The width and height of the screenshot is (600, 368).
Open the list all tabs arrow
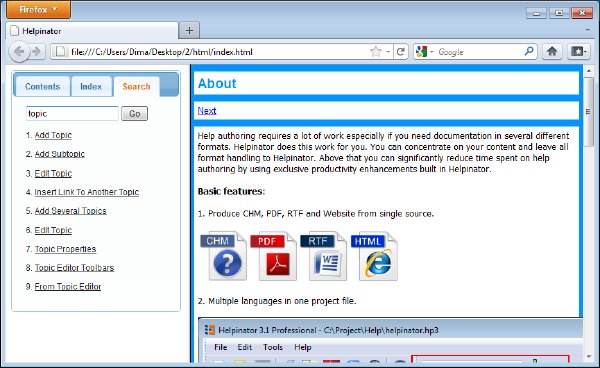tap(588, 30)
